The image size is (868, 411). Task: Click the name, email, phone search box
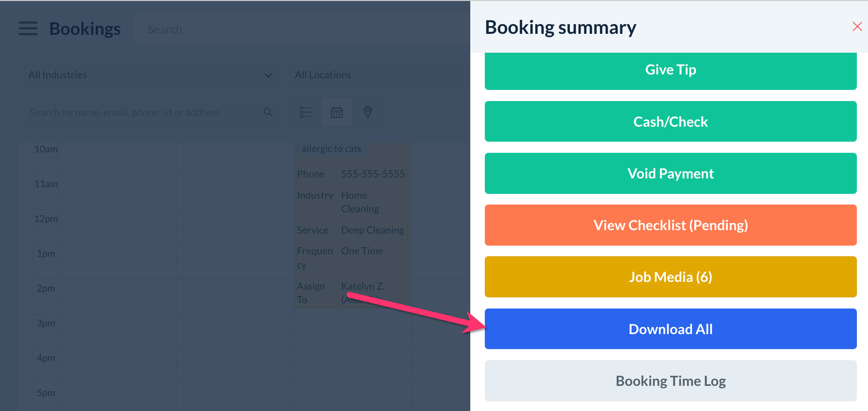click(x=143, y=113)
